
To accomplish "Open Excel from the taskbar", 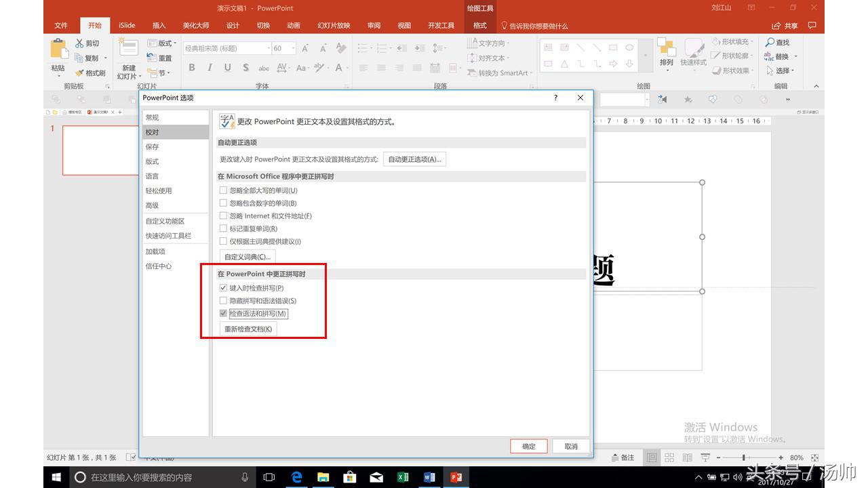I will point(402,477).
